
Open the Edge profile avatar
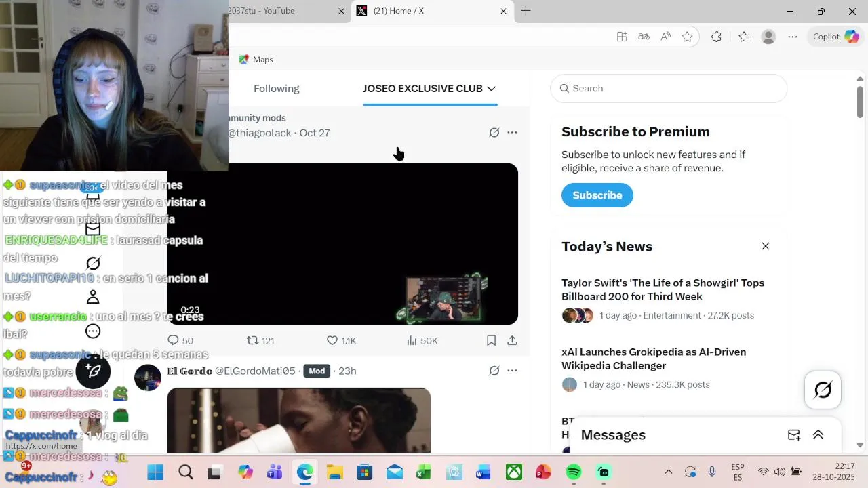tap(768, 37)
